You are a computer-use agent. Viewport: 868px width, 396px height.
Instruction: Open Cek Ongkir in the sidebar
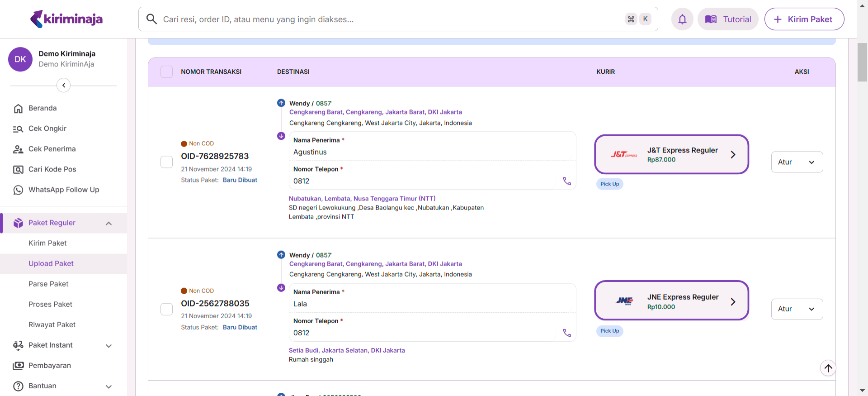(x=47, y=129)
